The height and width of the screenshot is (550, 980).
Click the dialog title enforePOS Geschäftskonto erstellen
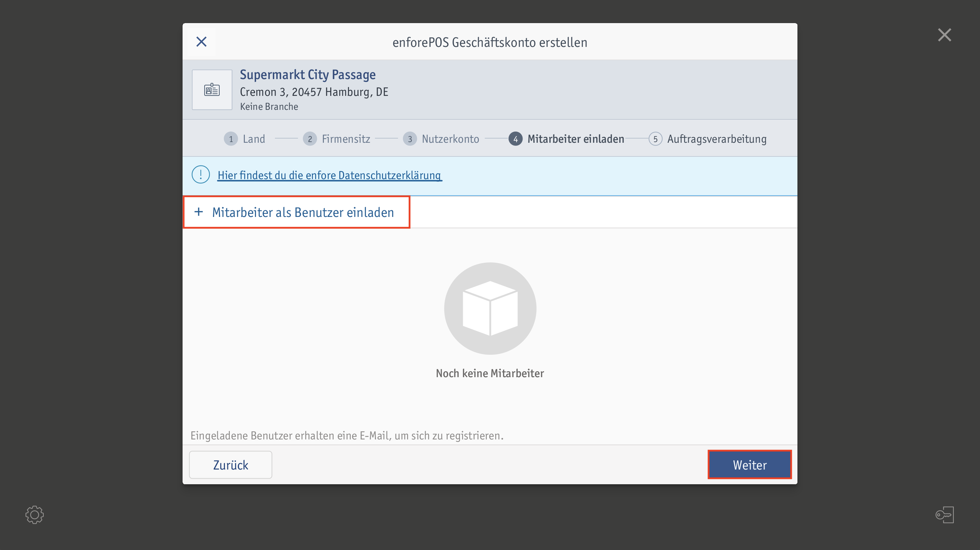coord(490,42)
